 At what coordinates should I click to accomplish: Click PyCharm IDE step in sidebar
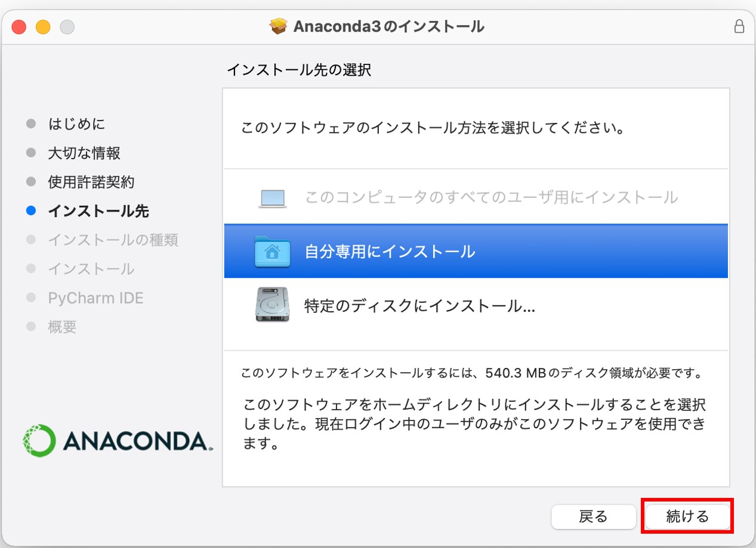click(95, 298)
